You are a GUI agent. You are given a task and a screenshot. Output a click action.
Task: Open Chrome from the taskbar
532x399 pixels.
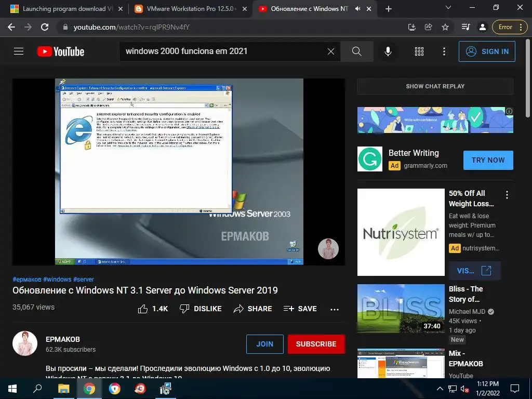(x=89, y=389)
